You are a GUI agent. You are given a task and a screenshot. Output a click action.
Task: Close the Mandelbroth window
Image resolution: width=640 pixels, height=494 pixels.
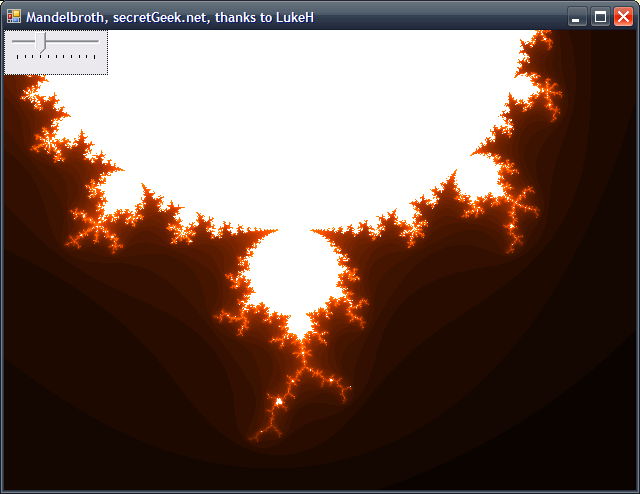[623, 17]
